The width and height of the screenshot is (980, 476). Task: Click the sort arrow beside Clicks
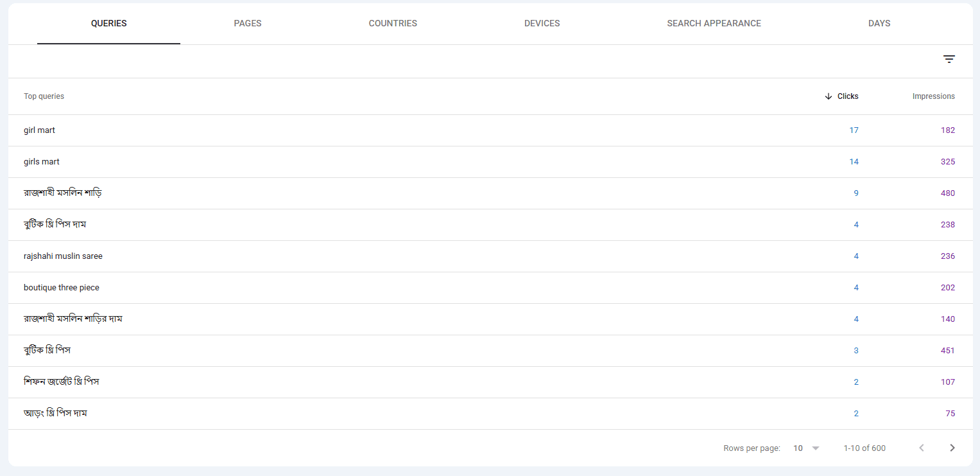(829, 96)
